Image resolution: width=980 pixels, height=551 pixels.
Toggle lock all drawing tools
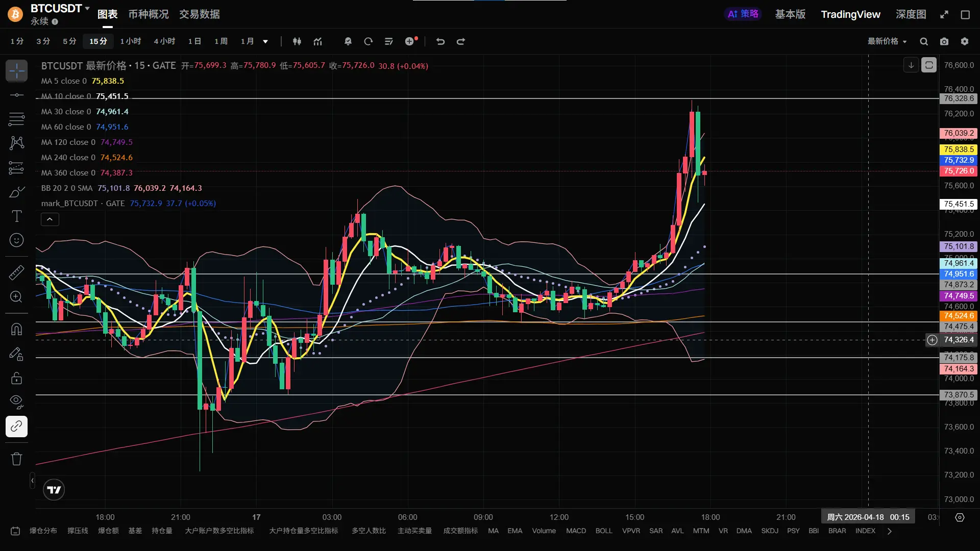tap(16, 378)
